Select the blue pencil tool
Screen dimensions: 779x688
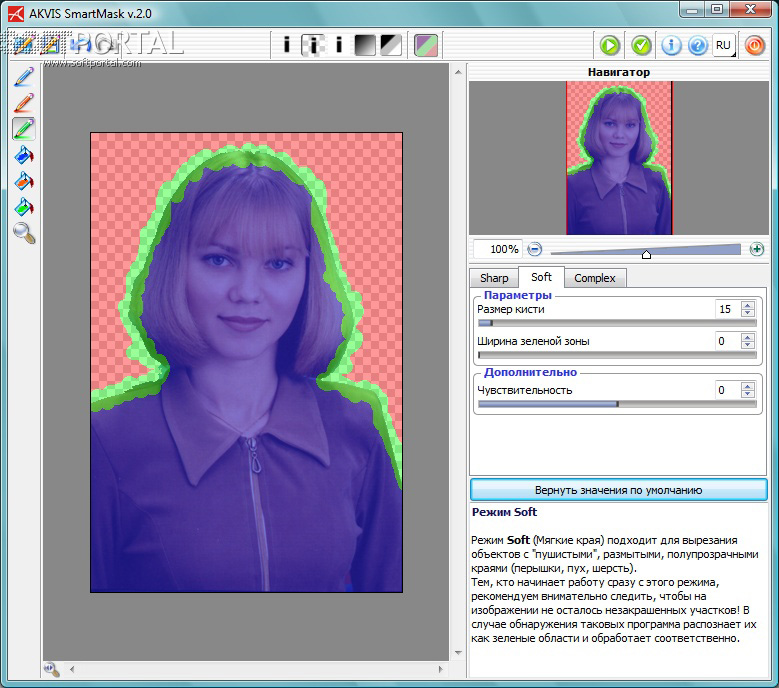[x=24, y=76]
